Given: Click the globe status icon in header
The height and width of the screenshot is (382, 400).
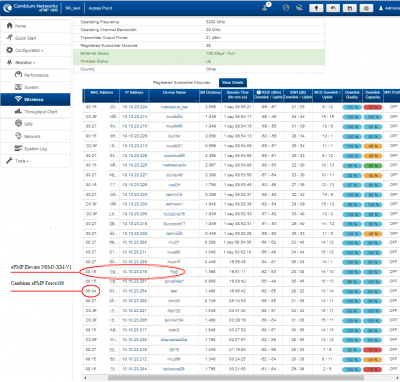Looking at the screenshot, I should (x=286, y=8).
